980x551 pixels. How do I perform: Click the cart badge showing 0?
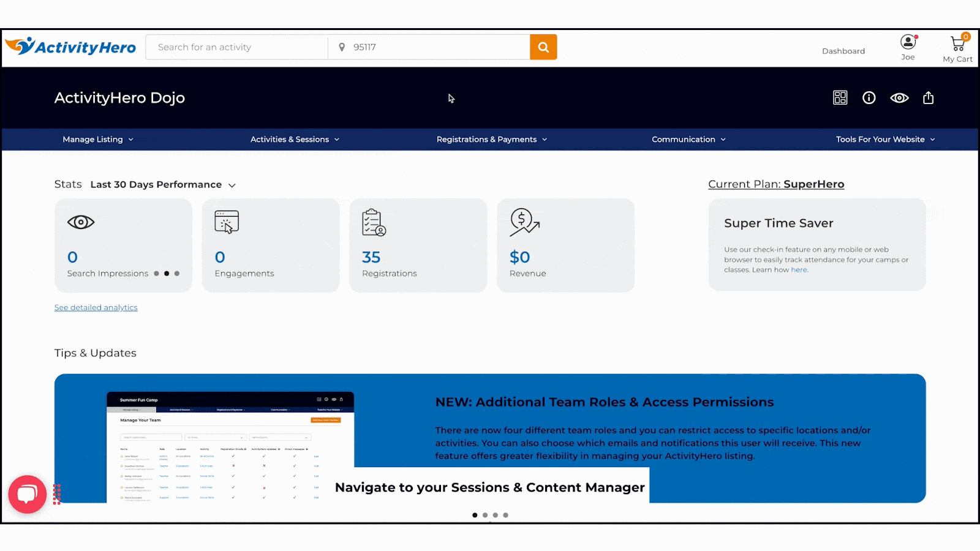(965, 37)
